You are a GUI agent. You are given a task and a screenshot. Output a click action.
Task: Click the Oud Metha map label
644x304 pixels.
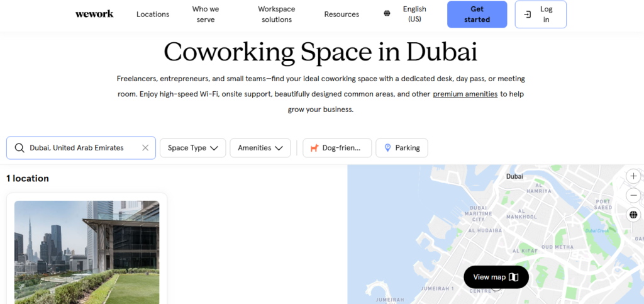(x=557, y=247)
